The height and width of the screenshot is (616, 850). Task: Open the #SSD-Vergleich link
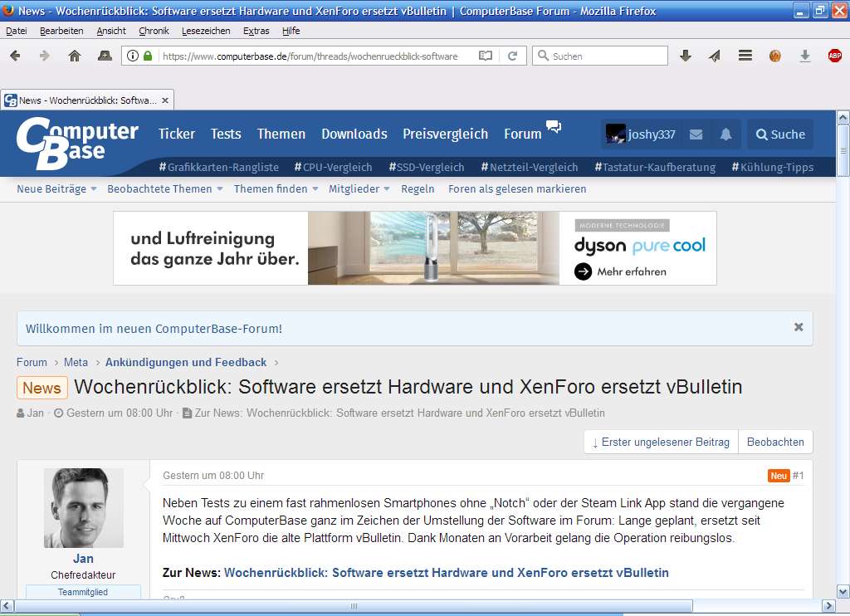tap(427, 167)
